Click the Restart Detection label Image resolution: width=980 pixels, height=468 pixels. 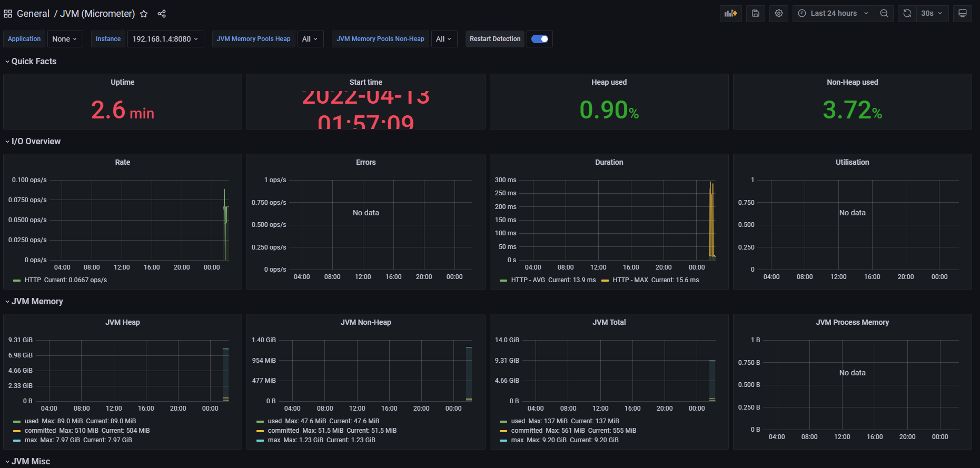pos(495,39)
